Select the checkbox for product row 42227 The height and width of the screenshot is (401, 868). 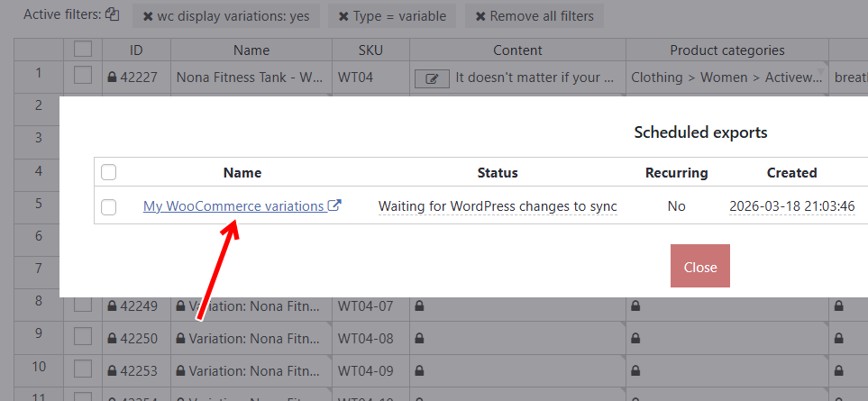click(83, 77)
